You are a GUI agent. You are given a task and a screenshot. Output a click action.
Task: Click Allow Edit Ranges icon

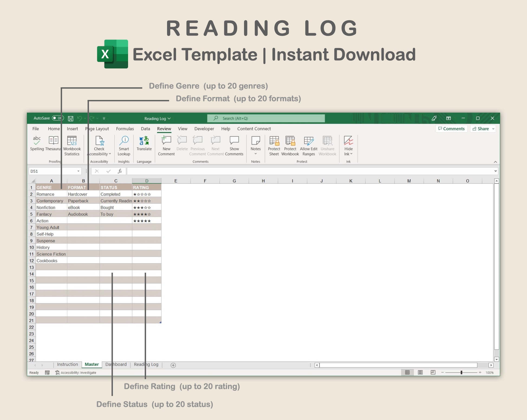[308, 141]
